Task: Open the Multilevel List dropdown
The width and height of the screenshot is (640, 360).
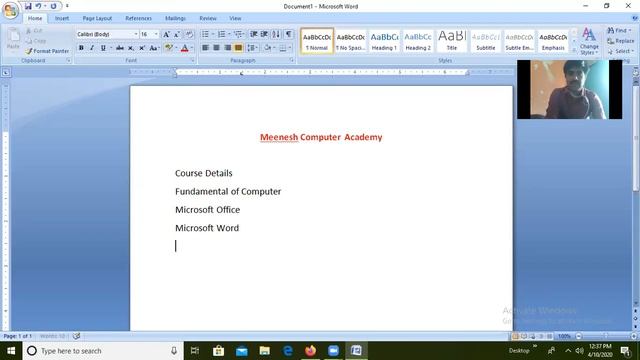Action: (244, 34)
